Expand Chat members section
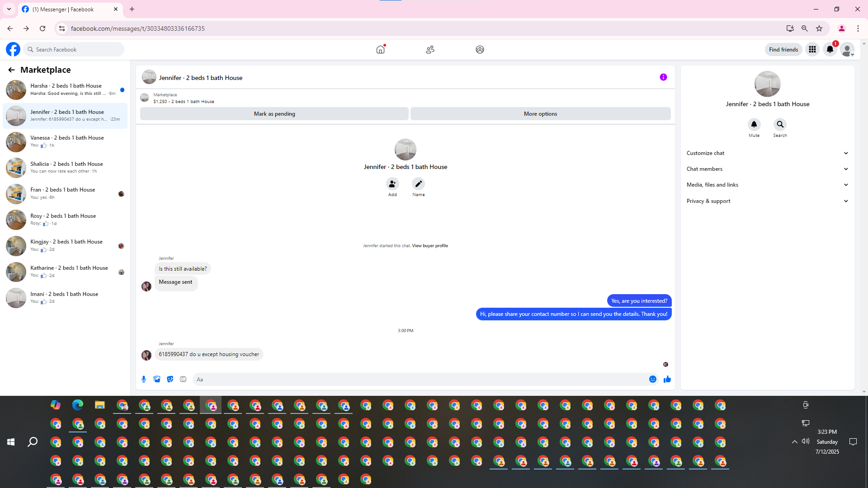868x488 pixels. (x=767, y=169)
